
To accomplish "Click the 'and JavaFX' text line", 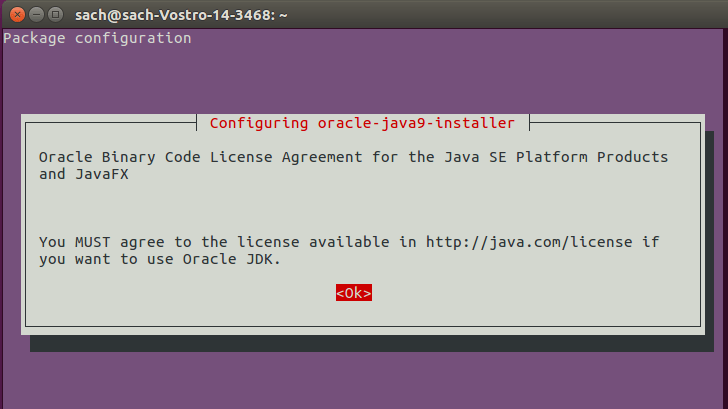I will (x=84, y=174).
